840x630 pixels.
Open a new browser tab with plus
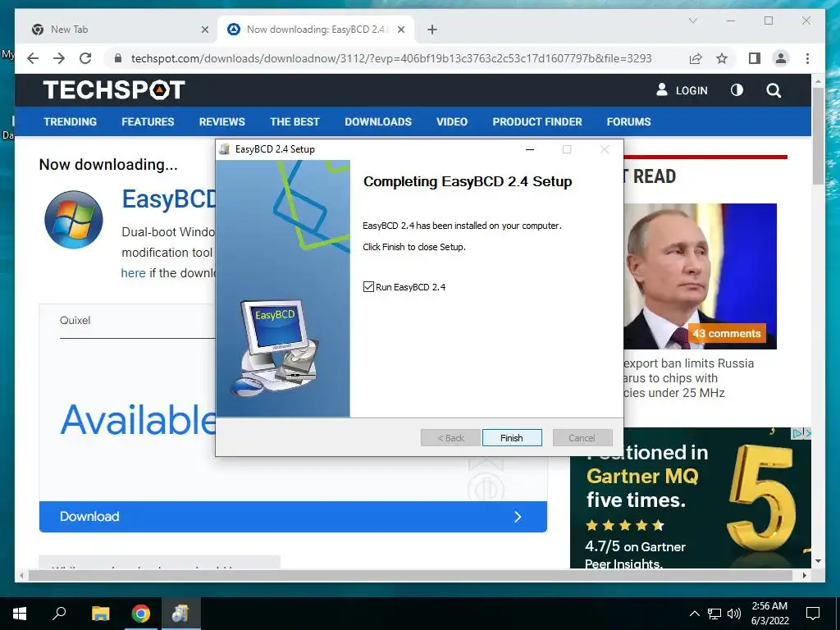[x=432, y=30]
